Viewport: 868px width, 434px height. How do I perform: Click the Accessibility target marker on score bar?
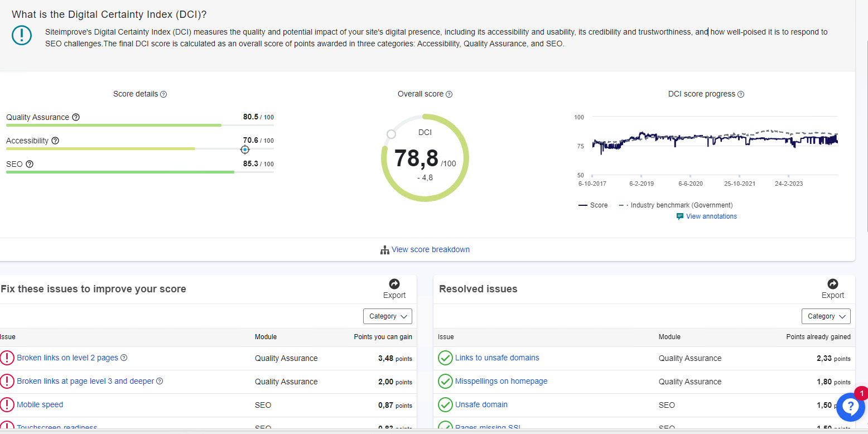[x=245, y=150]
